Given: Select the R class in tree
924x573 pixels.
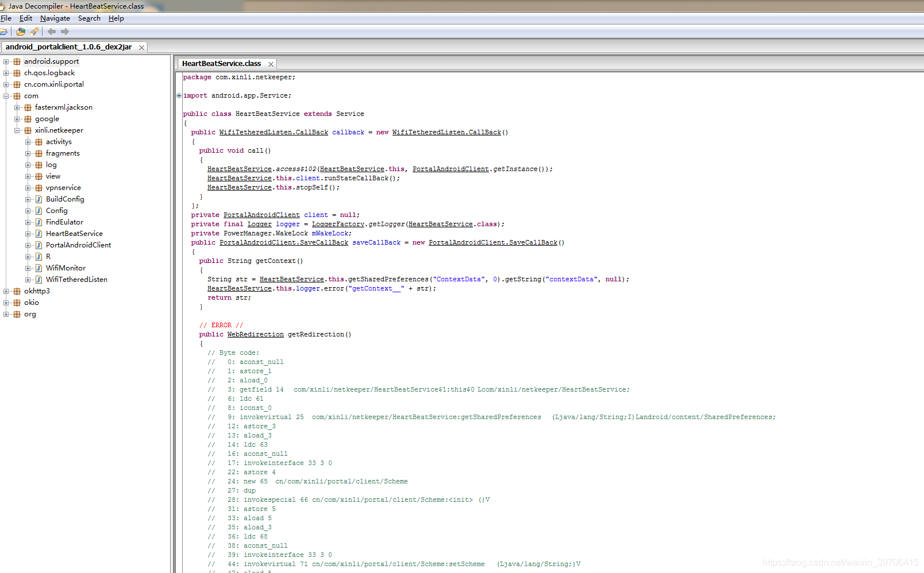Looking at the screenshot, I should [x=48, y=257].
